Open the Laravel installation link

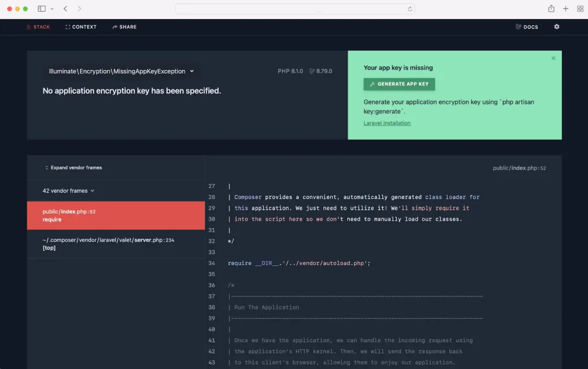tap(387, 123)
